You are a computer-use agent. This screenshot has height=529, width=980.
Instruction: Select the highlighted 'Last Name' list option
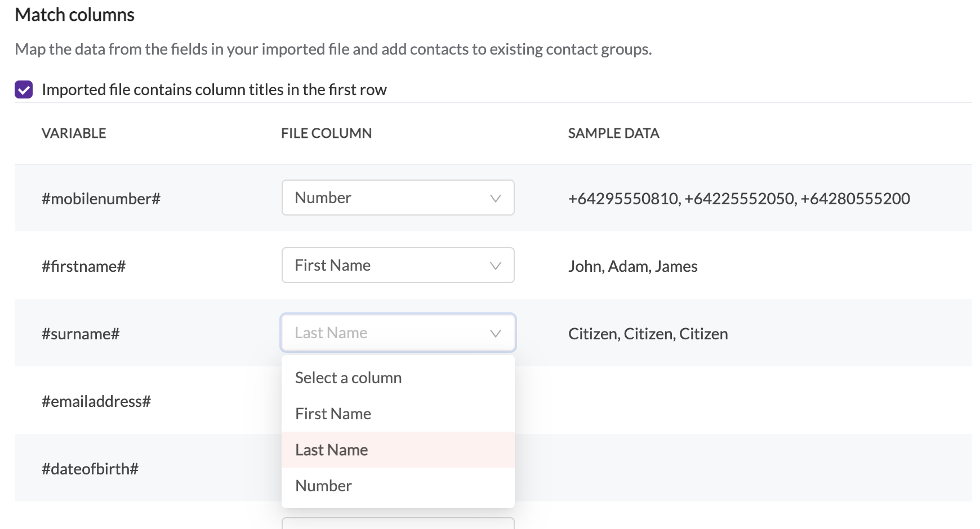click(x=332, y=450)
